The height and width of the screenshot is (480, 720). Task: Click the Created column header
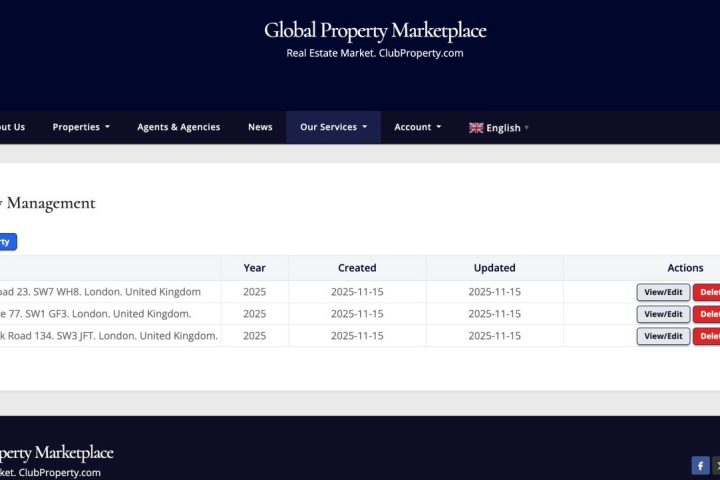[x=357, y=268]
